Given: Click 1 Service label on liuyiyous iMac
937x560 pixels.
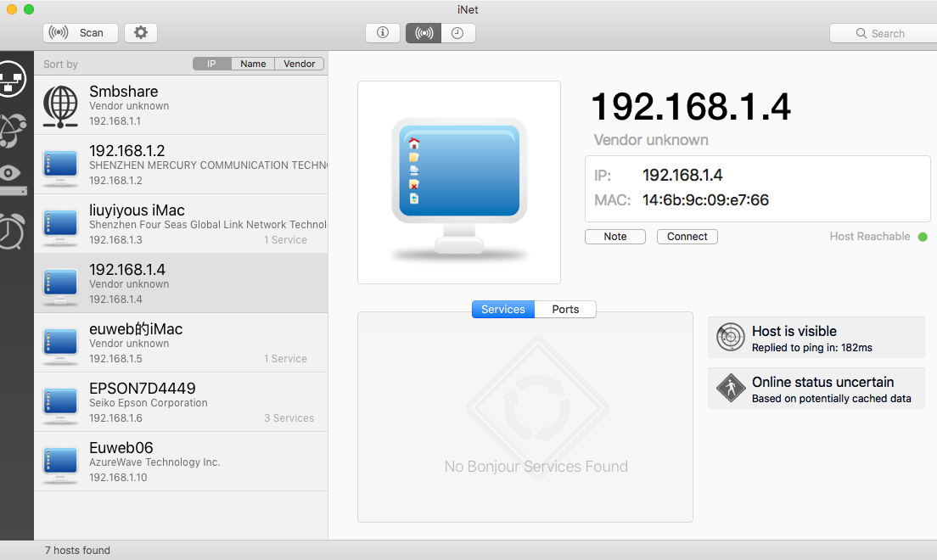Looking at the screenshot, I should [x=286, y=240].
